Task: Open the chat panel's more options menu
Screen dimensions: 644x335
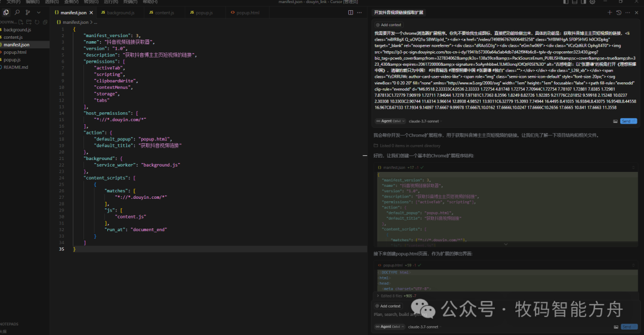Action: point(627,12)
